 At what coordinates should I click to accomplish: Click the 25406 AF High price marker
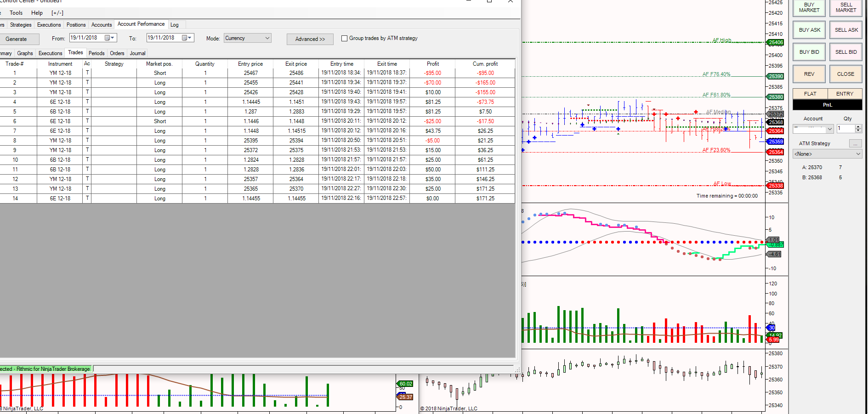tap(776, 42)
